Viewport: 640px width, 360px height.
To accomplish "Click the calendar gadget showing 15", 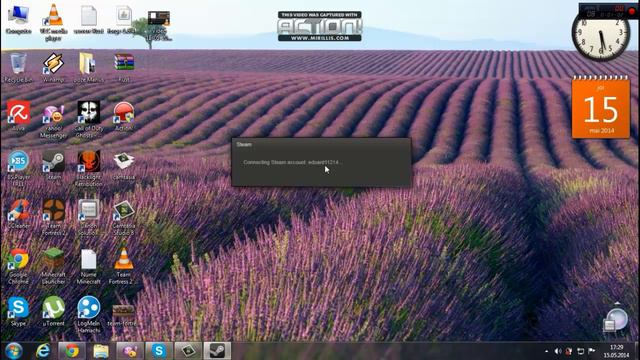I will tap(600, 107).
